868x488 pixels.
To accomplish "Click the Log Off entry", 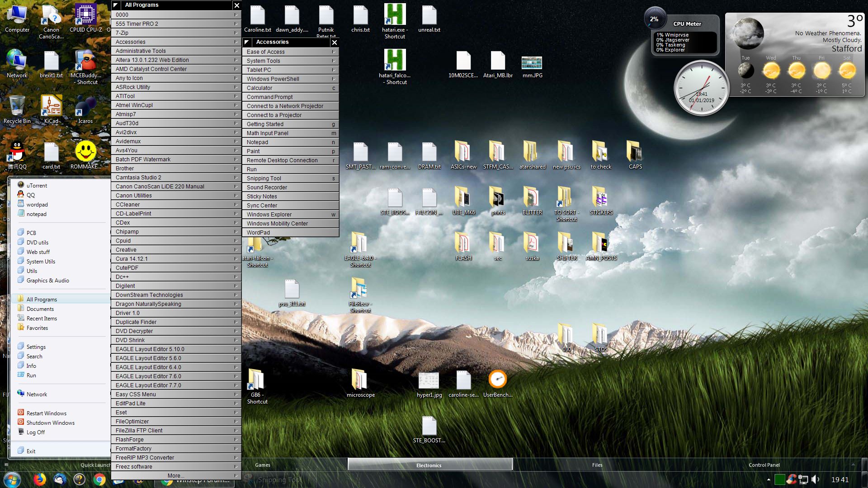I will [35, 432].
